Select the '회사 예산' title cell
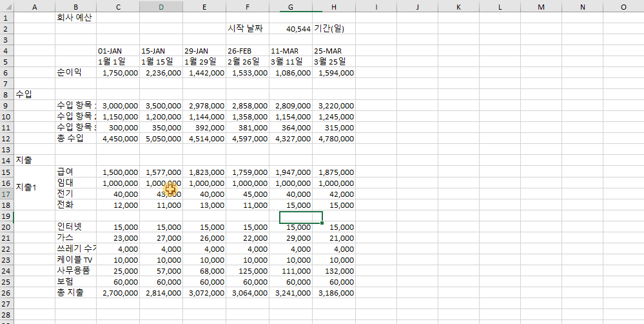Screen dimensions: 644x324 [76, 17]
